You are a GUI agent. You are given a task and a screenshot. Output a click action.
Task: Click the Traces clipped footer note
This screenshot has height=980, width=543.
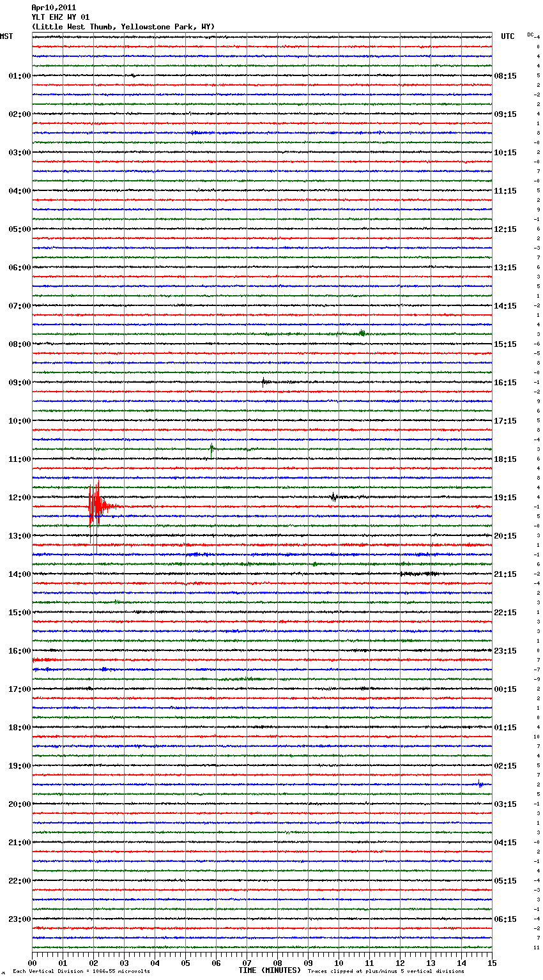coord(386,971)
